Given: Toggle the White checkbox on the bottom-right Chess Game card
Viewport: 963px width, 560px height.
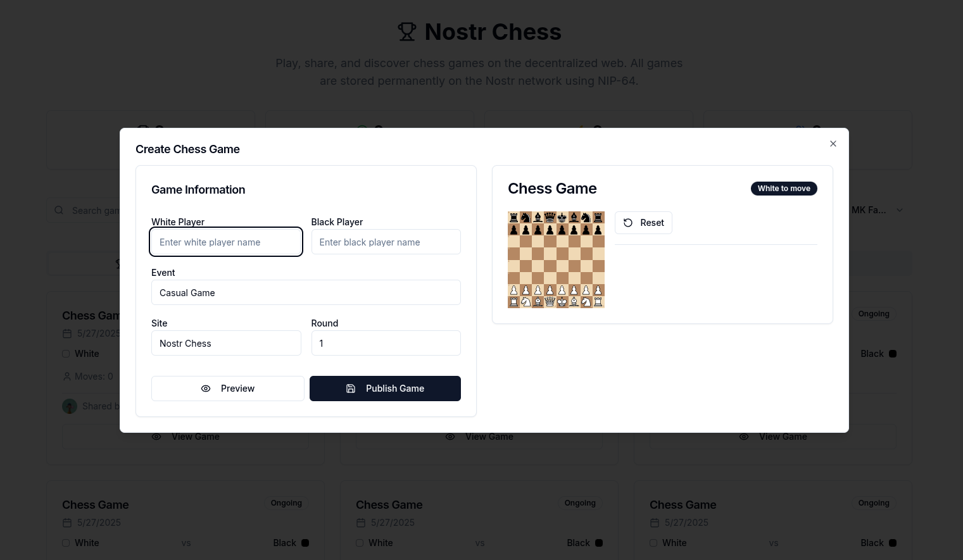Looking at the screenshot, I should click(653, 543).
